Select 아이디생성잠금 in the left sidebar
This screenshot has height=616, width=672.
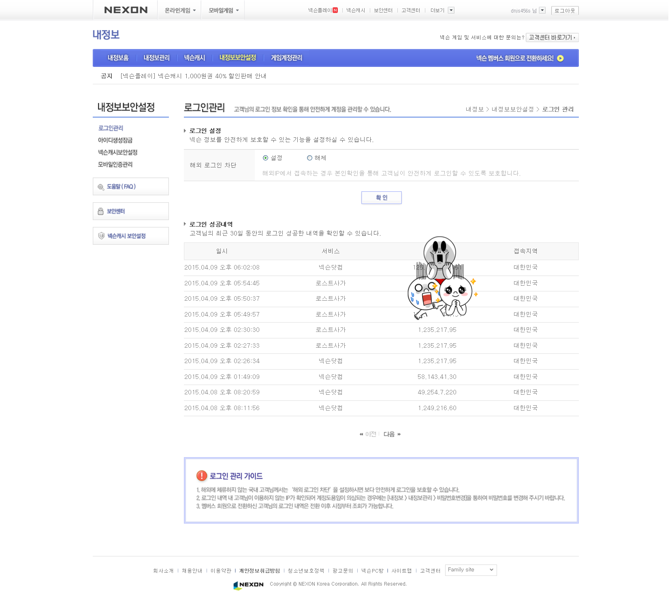115,140
